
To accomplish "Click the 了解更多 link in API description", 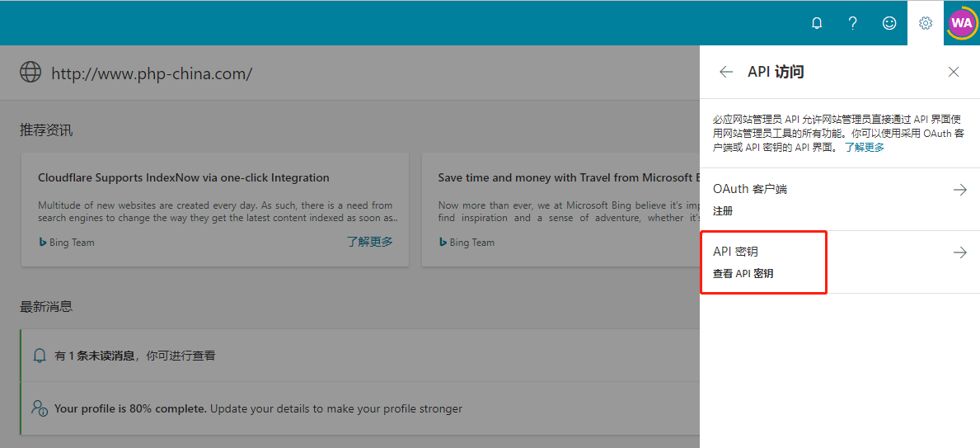I will point(865,148).
